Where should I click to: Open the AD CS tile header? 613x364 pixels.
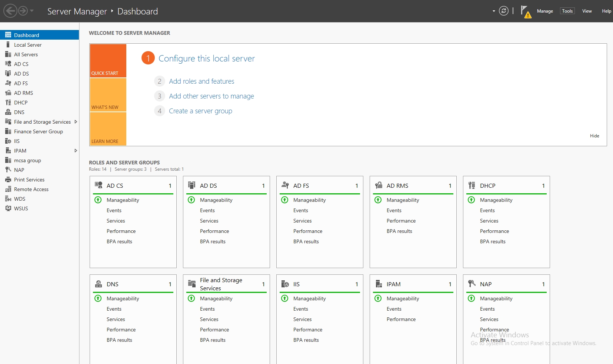click(133, 186)
